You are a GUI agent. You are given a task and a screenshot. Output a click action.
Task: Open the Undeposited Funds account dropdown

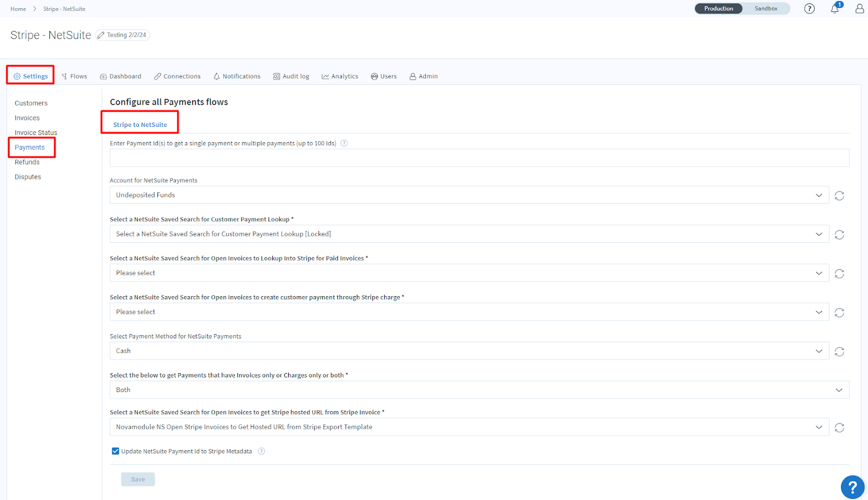[x=469, y=195]
